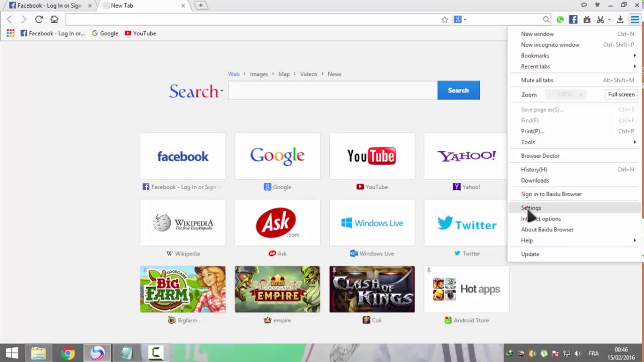Launch File Explorer from taskbar
The image size is (644, 362).
[38, 353]
